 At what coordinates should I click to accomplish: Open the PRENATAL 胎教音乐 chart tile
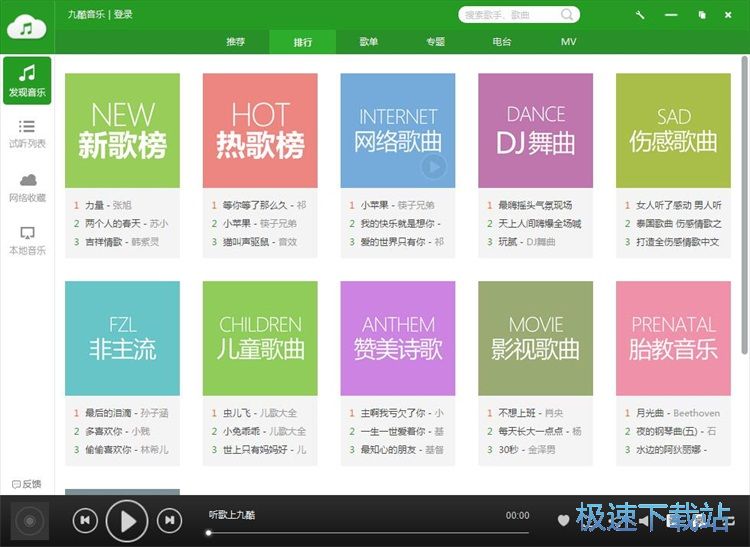pos(673,339)
